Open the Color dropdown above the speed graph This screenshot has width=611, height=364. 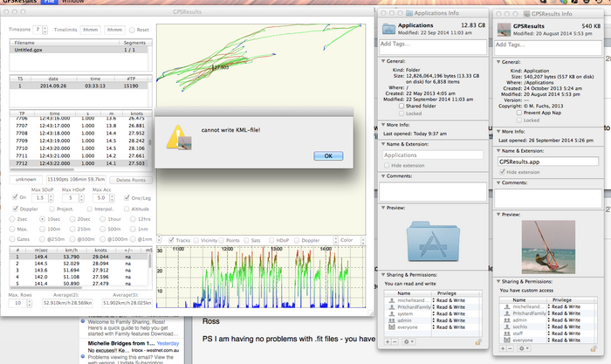[347, 240]
